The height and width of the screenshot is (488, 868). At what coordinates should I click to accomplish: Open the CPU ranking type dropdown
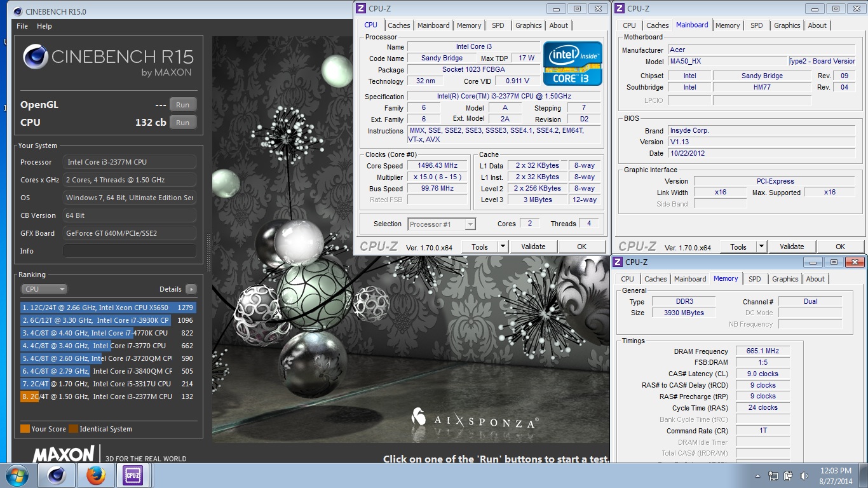click(x=44, y=289)
